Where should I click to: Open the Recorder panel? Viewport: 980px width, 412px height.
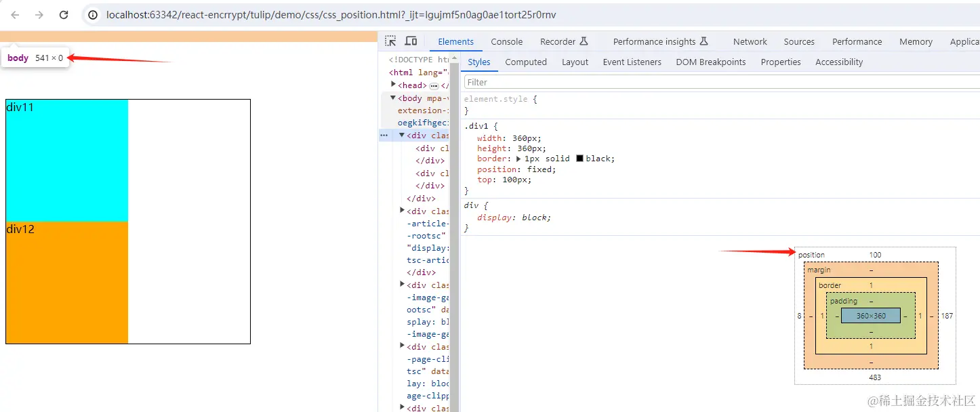point(564,41)
